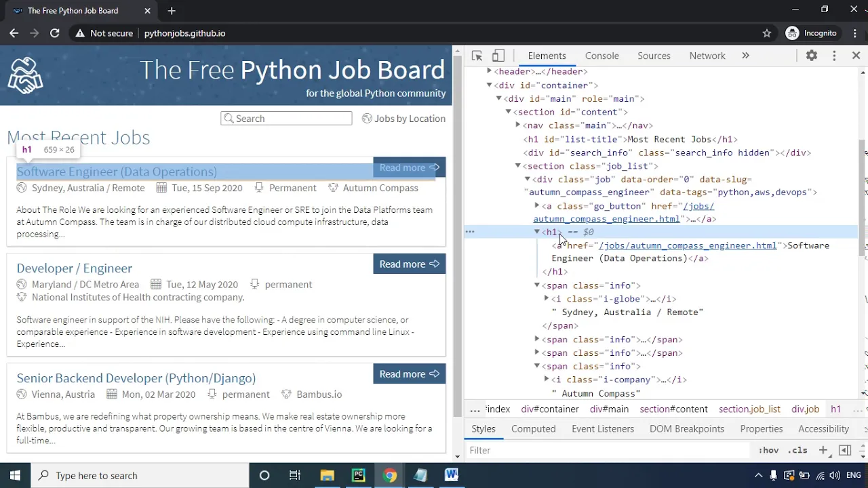Collapse the selected h1 node
This screenshot has width=868, height=488.
point(536,232)
